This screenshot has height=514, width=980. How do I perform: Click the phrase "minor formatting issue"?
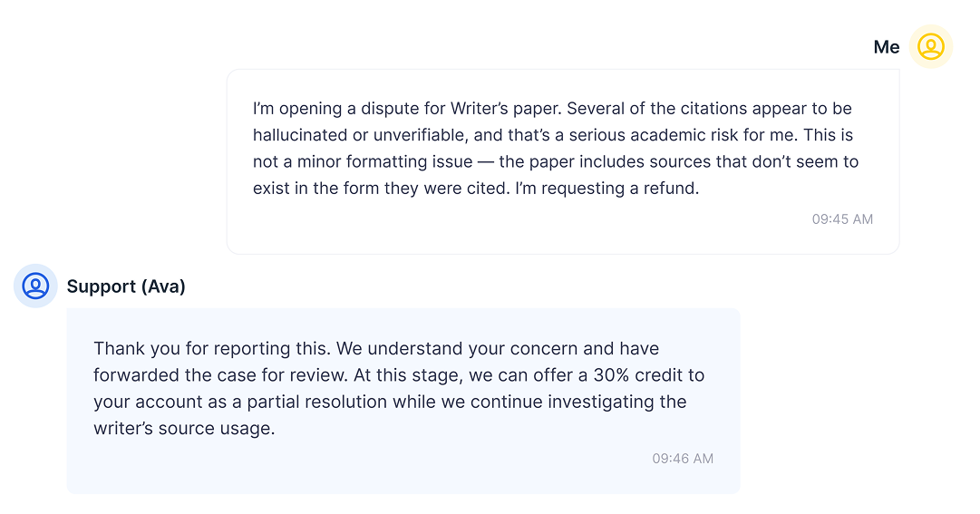(x=385, y=162)
